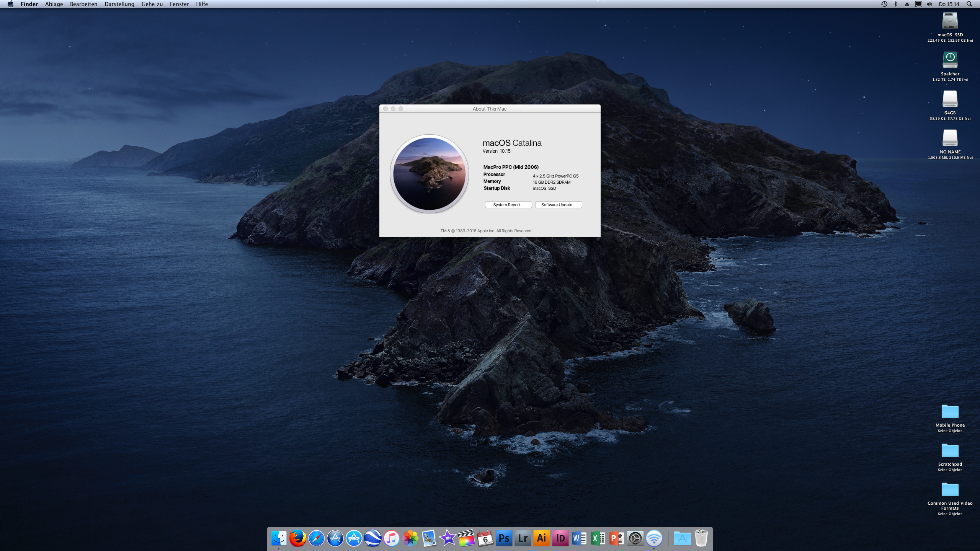Open Firefox from the dock
The height and width of the screenshot is (551, 980).
pos(297,538)
